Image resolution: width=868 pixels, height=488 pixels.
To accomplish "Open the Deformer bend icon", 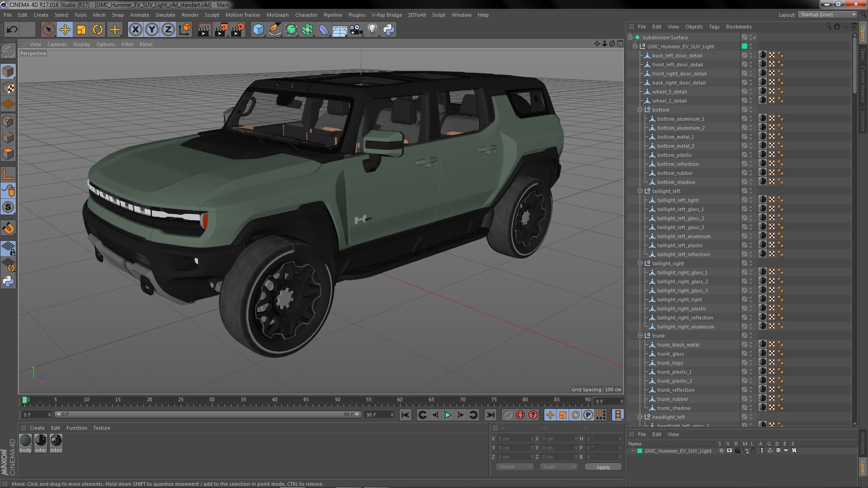I will click(324, 30).
